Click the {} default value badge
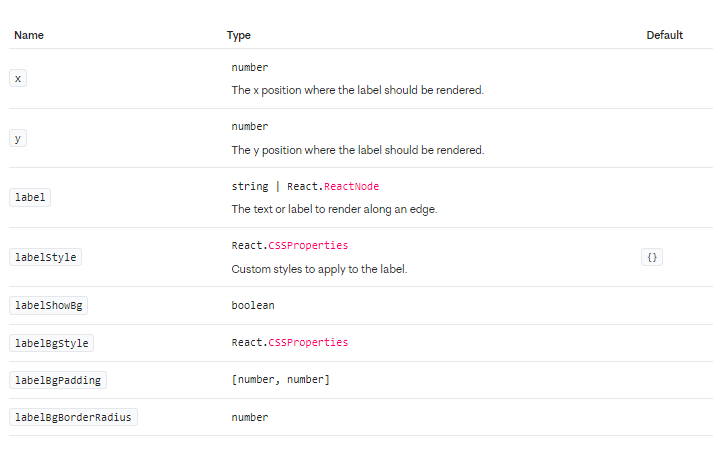721x450 pixels. coord(652,257)
